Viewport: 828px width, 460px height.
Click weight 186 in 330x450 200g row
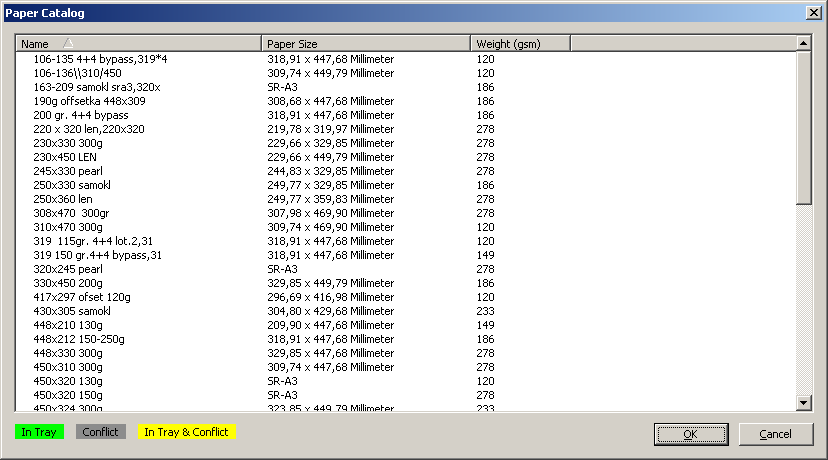pos(485,283)
